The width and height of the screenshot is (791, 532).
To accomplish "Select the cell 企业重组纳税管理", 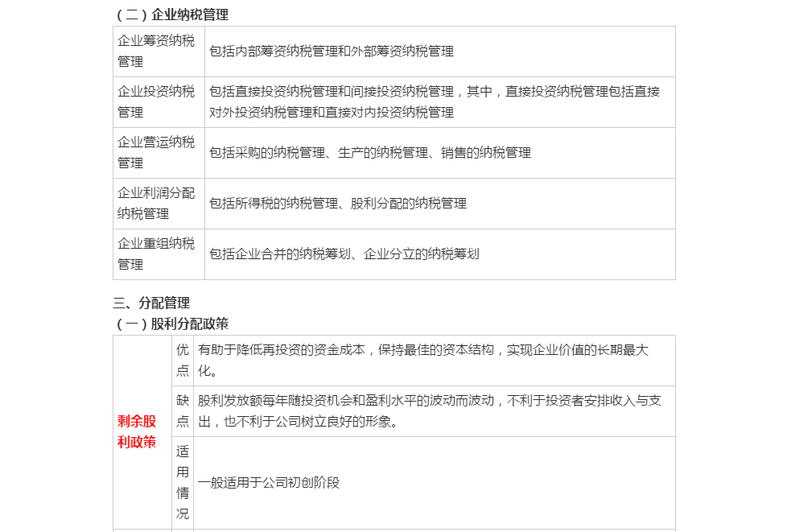I will pos(156,254).
